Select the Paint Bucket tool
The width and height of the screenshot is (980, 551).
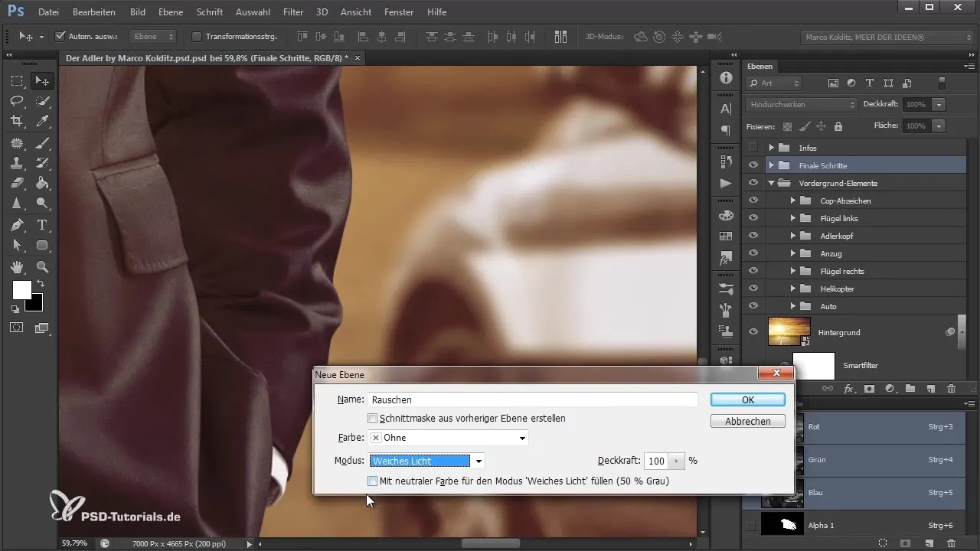[x=43, y=184]
